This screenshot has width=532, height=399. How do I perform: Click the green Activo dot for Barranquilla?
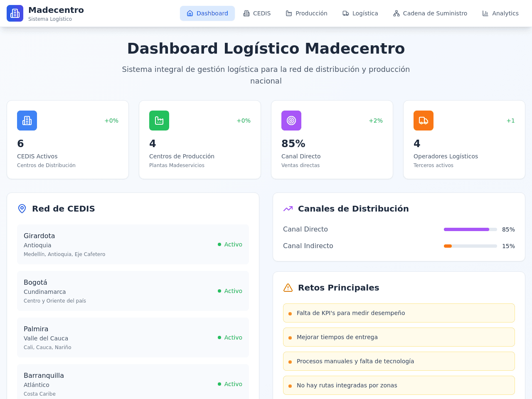pos(219,384)
